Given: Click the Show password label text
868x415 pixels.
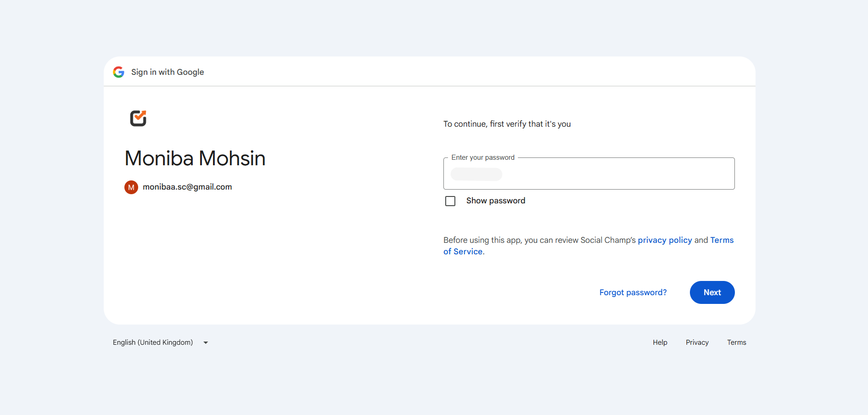Looking at the screenshot, I should (x=496, y=201).
